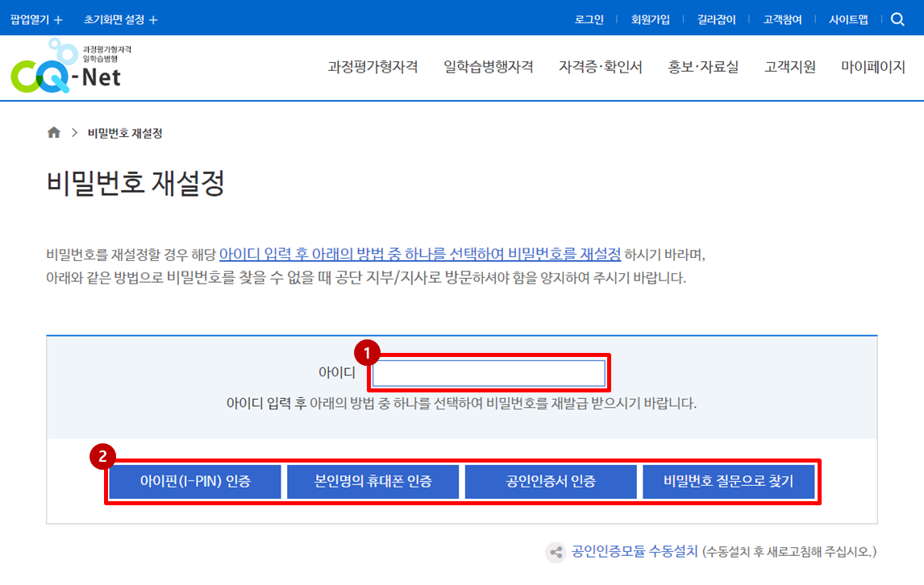Open the 고객지원 menu

click(790, 67)
